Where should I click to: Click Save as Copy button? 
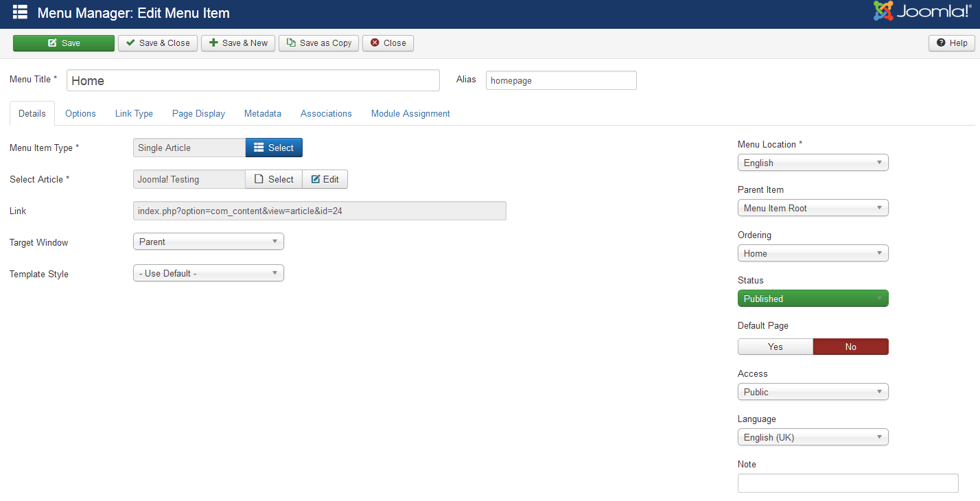[x=318, y=43]
